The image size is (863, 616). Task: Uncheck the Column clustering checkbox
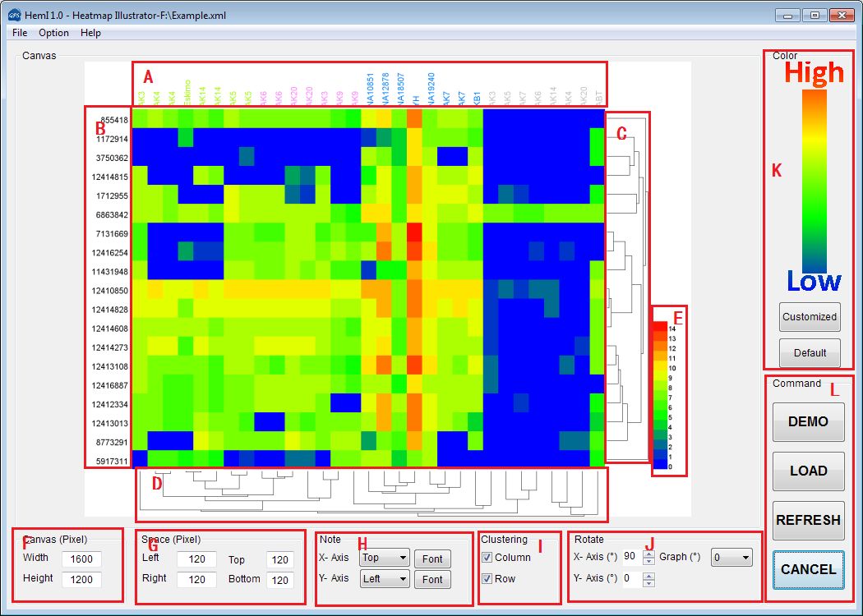[x=487, y=558]
